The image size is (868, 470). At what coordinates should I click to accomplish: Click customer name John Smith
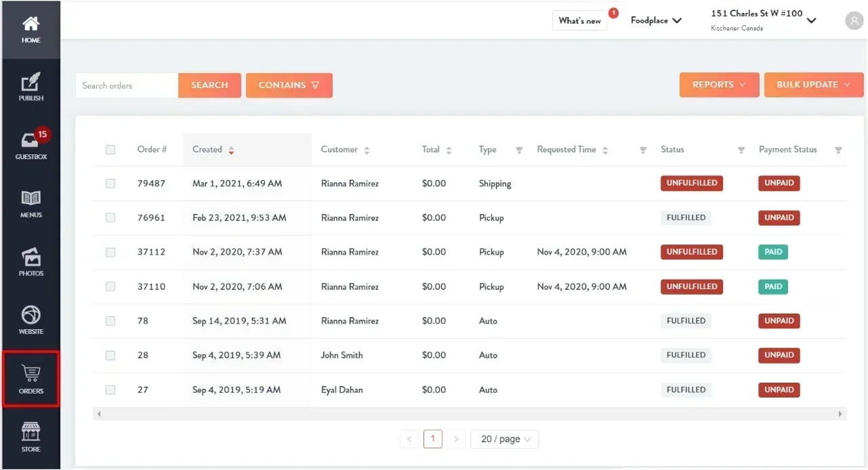click(342, 355)
